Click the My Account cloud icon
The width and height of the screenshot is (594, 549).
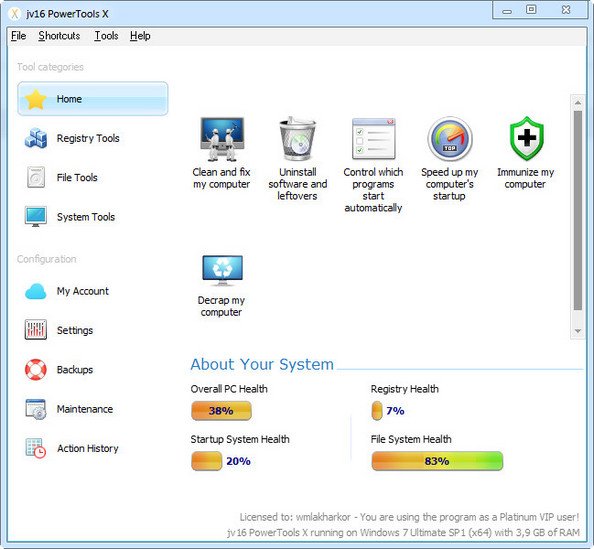[36, 291]
